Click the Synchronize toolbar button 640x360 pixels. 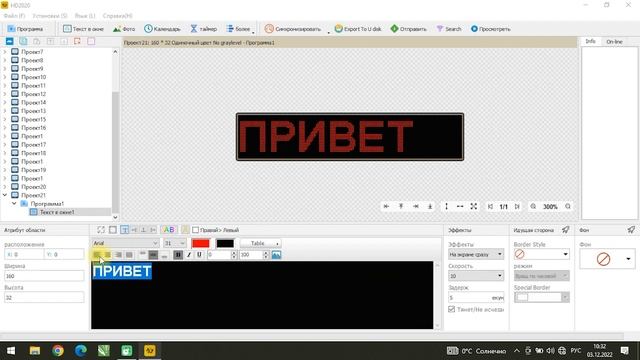[293, 29]
